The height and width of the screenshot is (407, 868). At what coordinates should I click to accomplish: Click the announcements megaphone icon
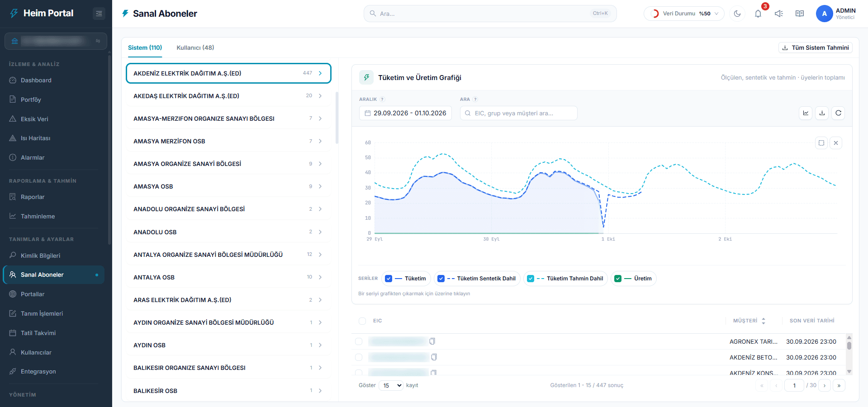pos(779,14)
